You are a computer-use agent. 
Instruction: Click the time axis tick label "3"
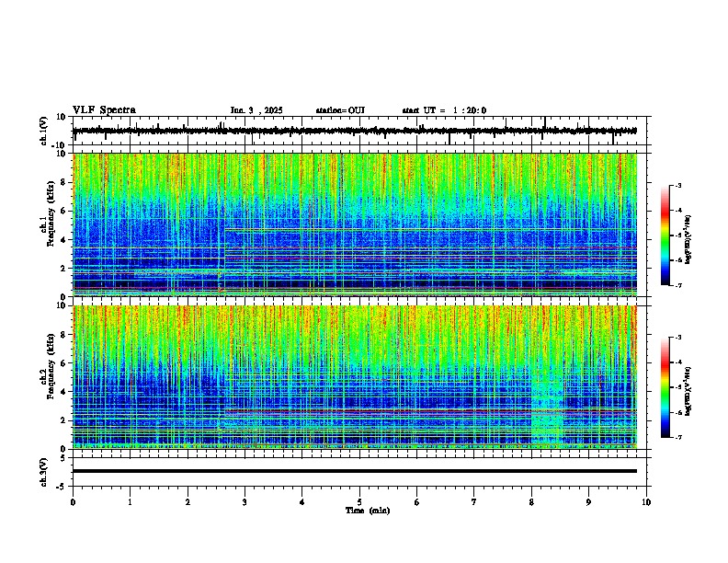(245, 502)
